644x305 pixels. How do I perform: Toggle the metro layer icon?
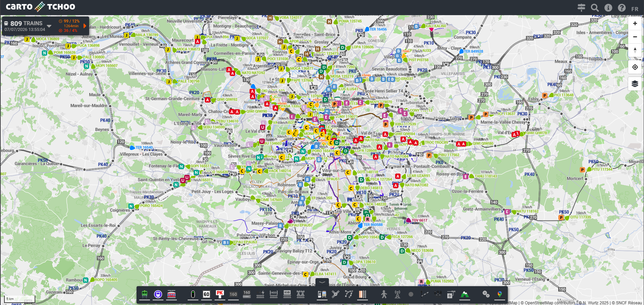[x=158, y=294]
